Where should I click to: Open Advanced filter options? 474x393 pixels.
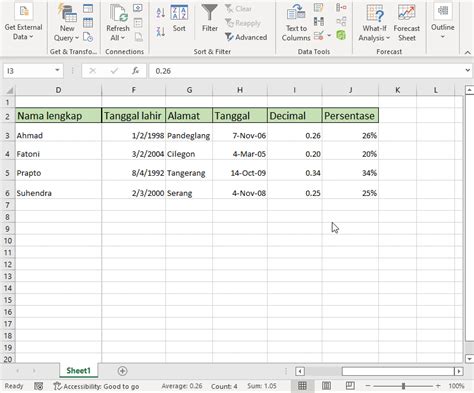coord(246,37)
